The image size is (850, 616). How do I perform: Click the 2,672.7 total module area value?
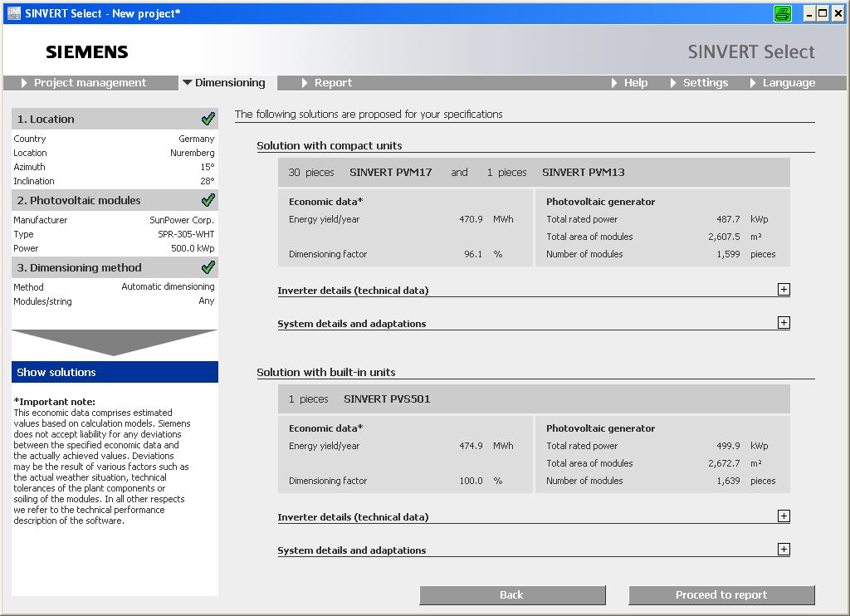(x=724, y=463)
